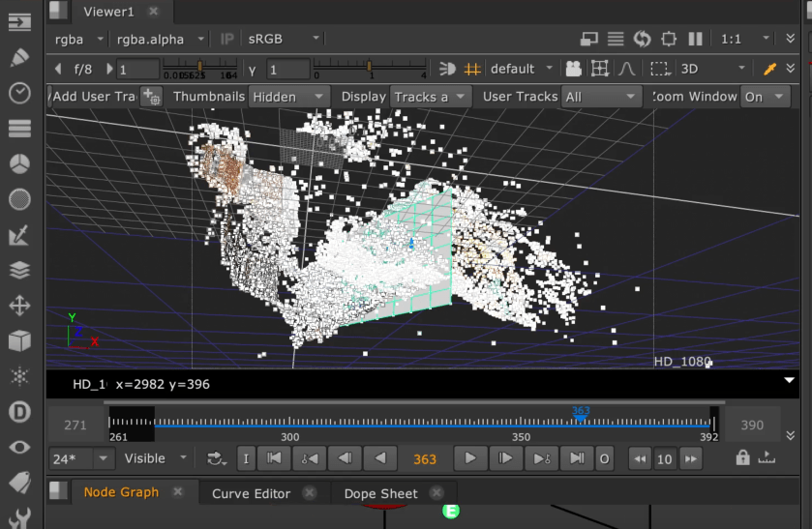Toggle the orange grid overlay icon
Screen dimensions: 812x529
point(472,69)
